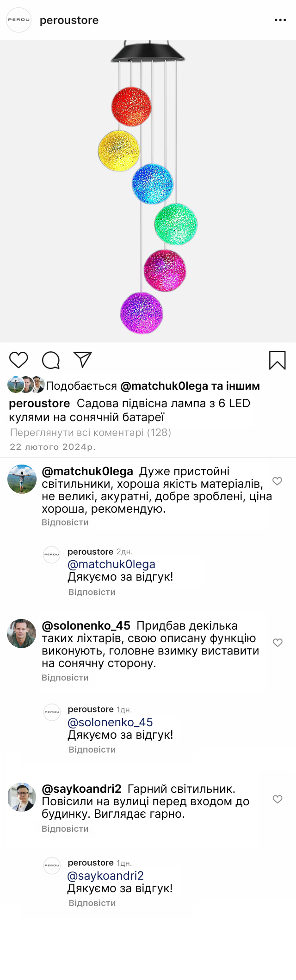Like the post with the heart icon
Viewport: 296px width, 980px height.
coord(19,360)
